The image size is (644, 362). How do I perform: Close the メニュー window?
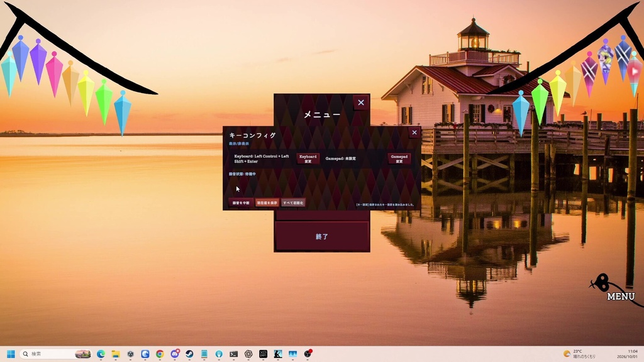360,102
